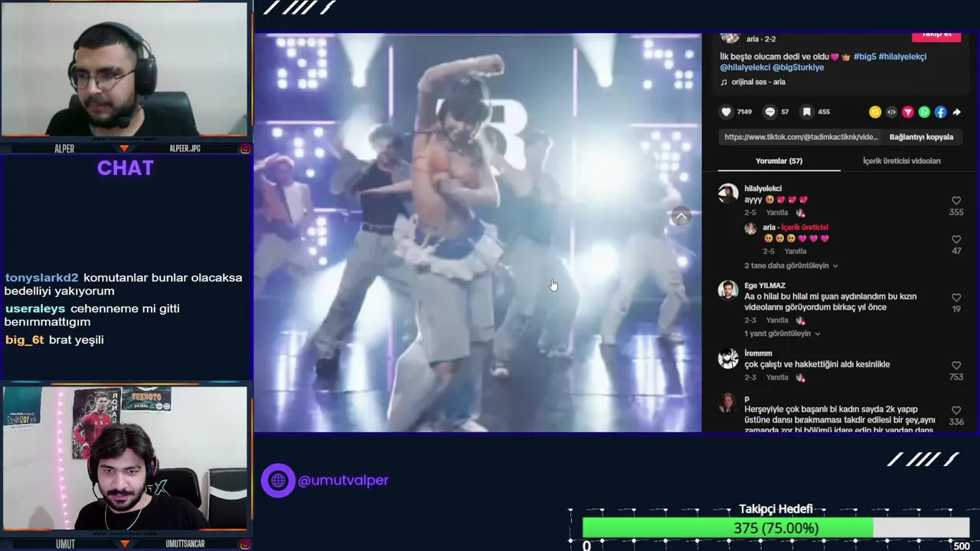This screenshot has width=980, height=551.
Task: Share via the red paper plane icon
Action: point(908,112)
